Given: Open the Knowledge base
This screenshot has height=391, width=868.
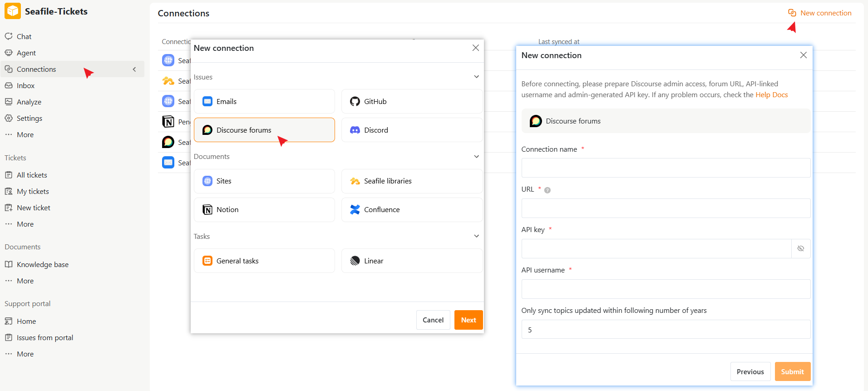Looking at the screenshot, I should (x=42, y=264).
